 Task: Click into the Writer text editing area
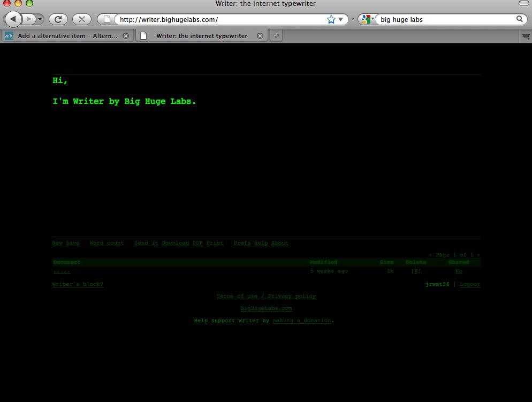[266, 155]
